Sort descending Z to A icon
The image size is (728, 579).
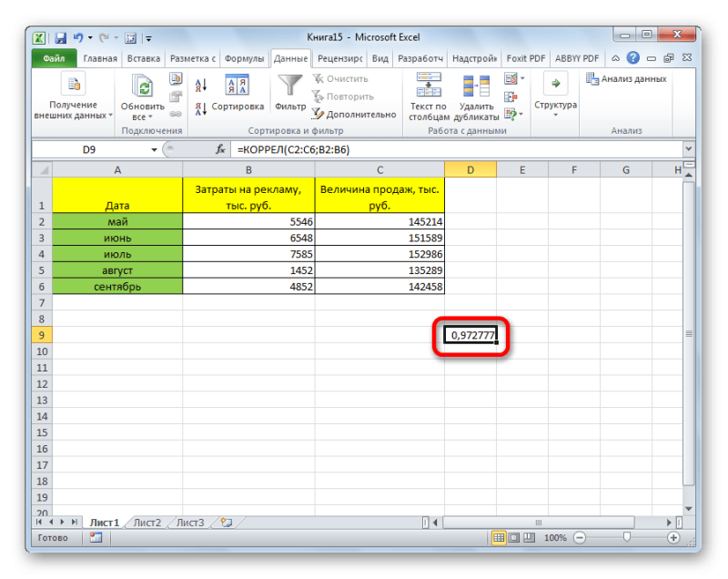tap(200, 109)
